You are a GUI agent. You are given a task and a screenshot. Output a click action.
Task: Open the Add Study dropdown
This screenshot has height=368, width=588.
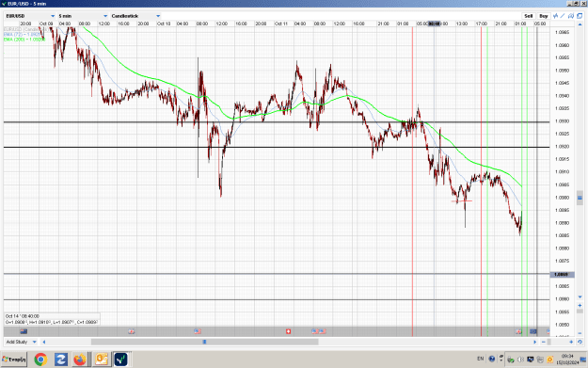22,342
